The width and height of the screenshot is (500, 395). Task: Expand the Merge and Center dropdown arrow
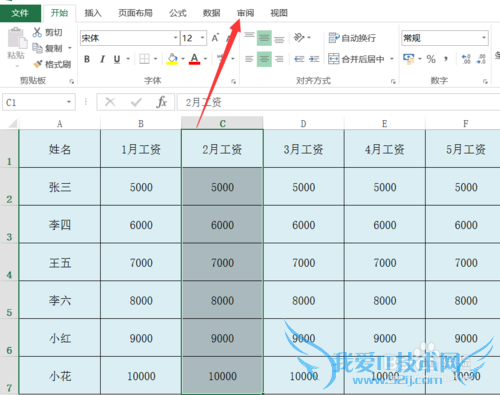(392, 59)
